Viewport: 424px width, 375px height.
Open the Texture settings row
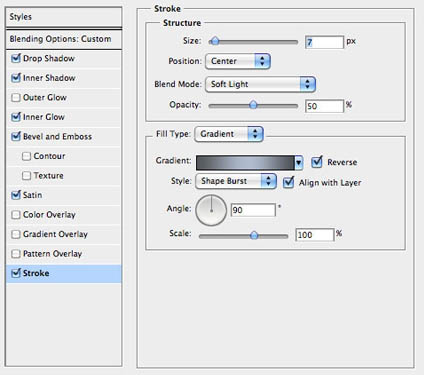[64, 176]
